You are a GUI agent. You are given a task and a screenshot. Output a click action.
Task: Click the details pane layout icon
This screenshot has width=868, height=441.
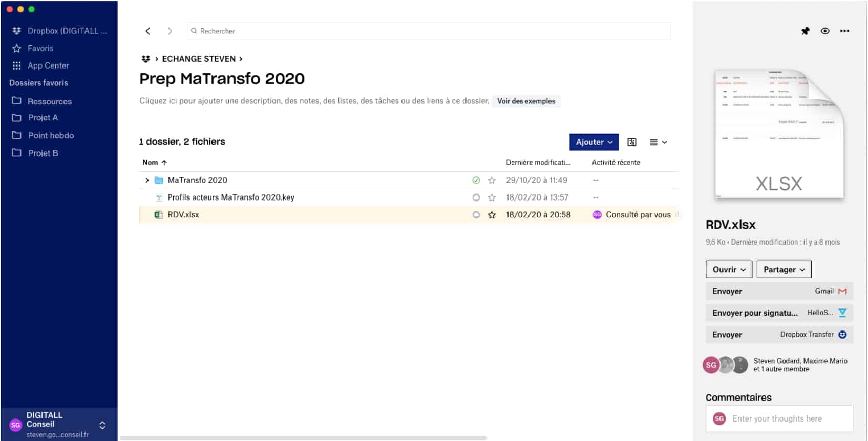pos(632,142)
